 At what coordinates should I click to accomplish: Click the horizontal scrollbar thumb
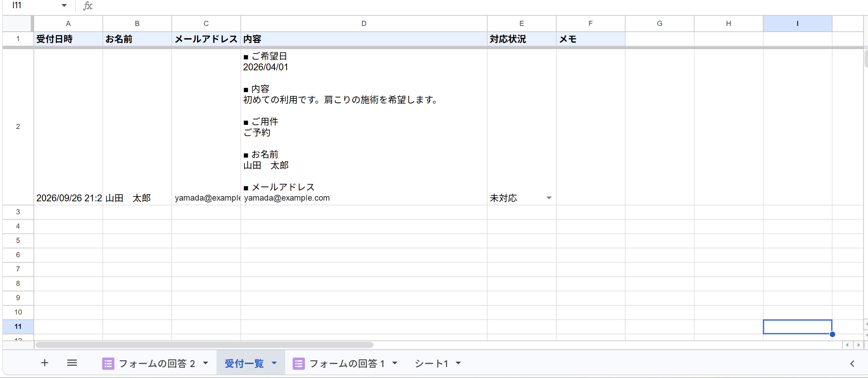pyautogui.click(x=204, y=345)
